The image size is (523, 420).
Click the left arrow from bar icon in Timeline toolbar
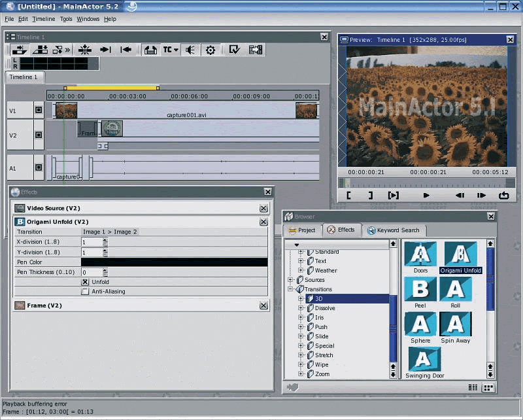[x=126, y=50]
